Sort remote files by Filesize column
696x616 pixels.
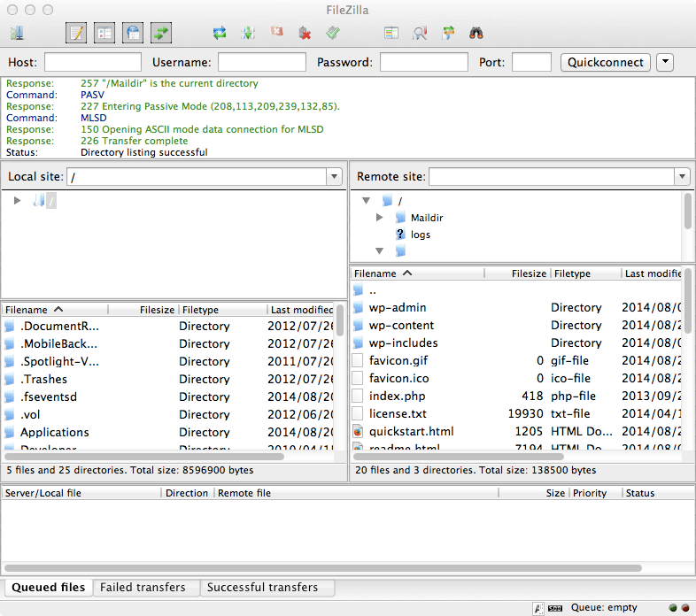[x=517, y=273]
